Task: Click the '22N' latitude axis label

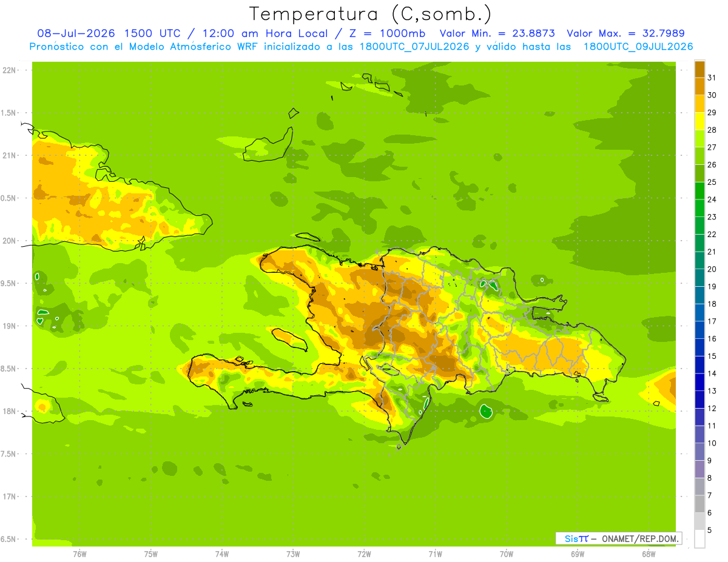Action: 8,70
